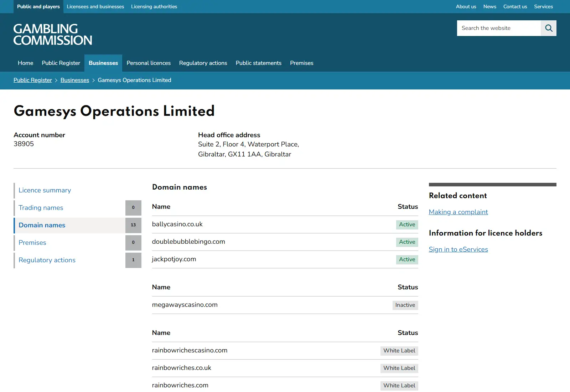Click Active status tag for ballycasino.co.uk
Viewport: 570px width, 392px height.
point(407,225)
